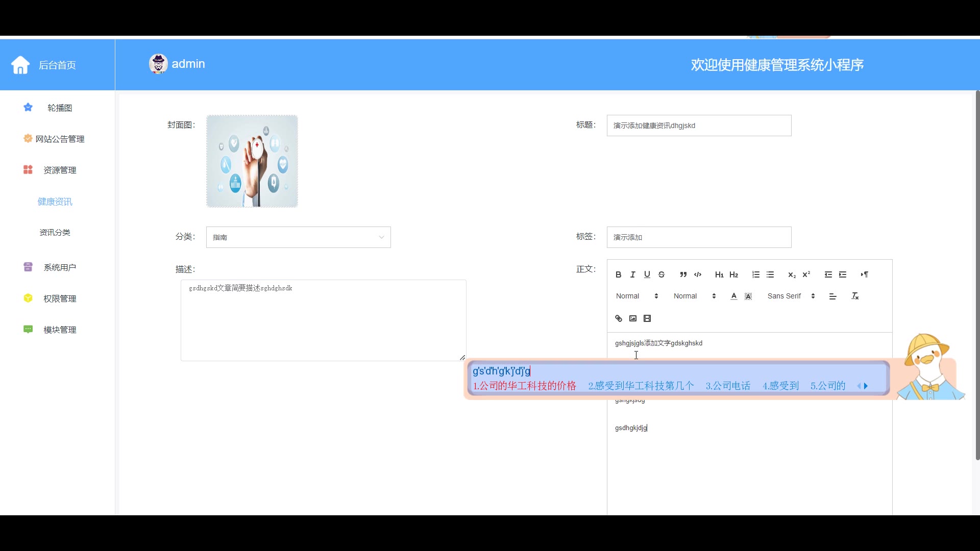Click the 标题 title input field

[x=699, y=126]
